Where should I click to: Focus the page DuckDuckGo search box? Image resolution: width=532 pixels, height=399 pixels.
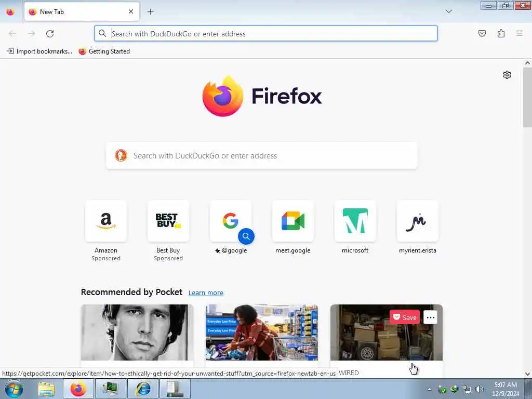pyautogui.click(x=262, y=155)
